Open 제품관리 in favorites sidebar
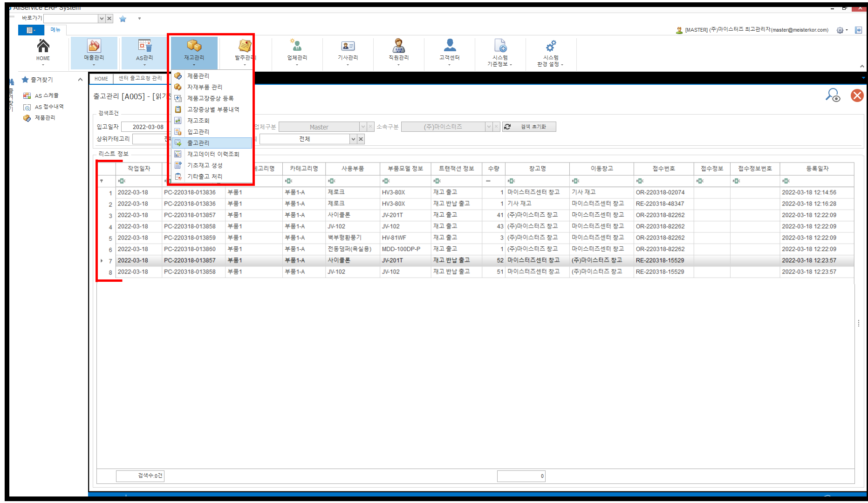Viewport: 868px width, 503px height. point(45,118)
